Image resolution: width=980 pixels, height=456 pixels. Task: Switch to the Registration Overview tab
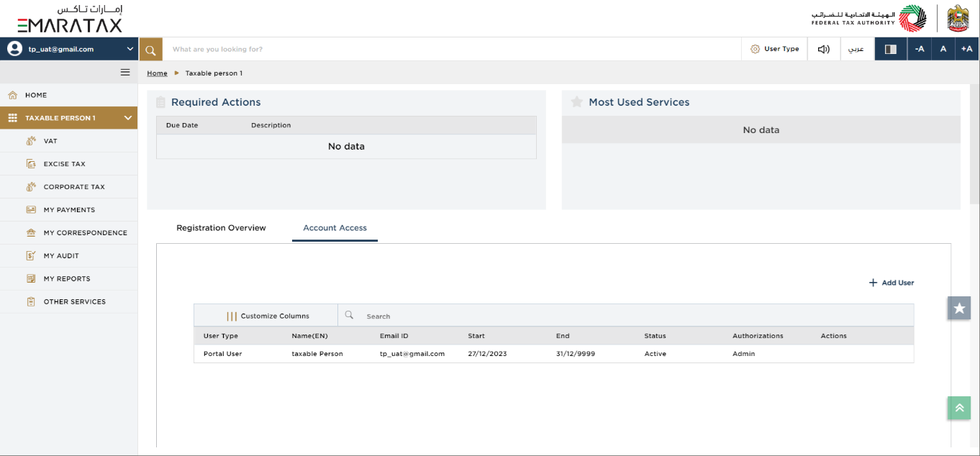pos(221,228)
